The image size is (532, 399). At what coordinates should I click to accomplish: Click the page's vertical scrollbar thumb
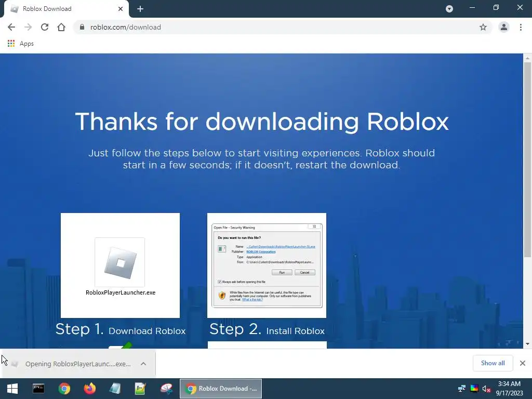pyautogui.click(x=527, y=159)
